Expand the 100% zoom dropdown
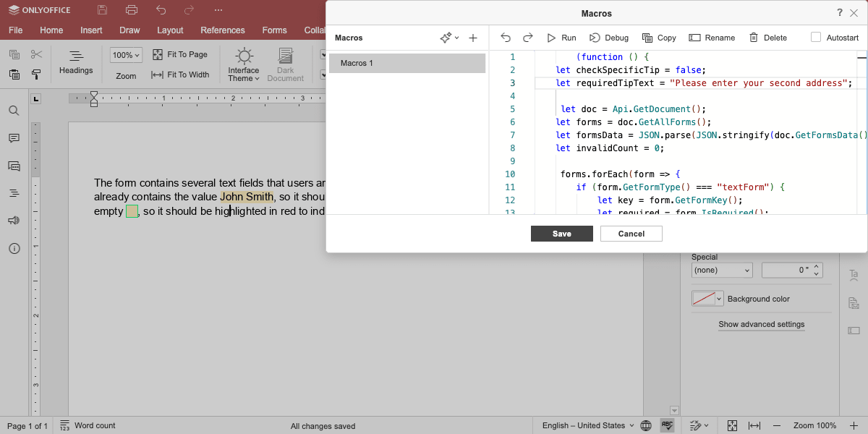Image resolution: width=868 pixels, height=434 pixels. pyautogui.click(x=127, y=55)
